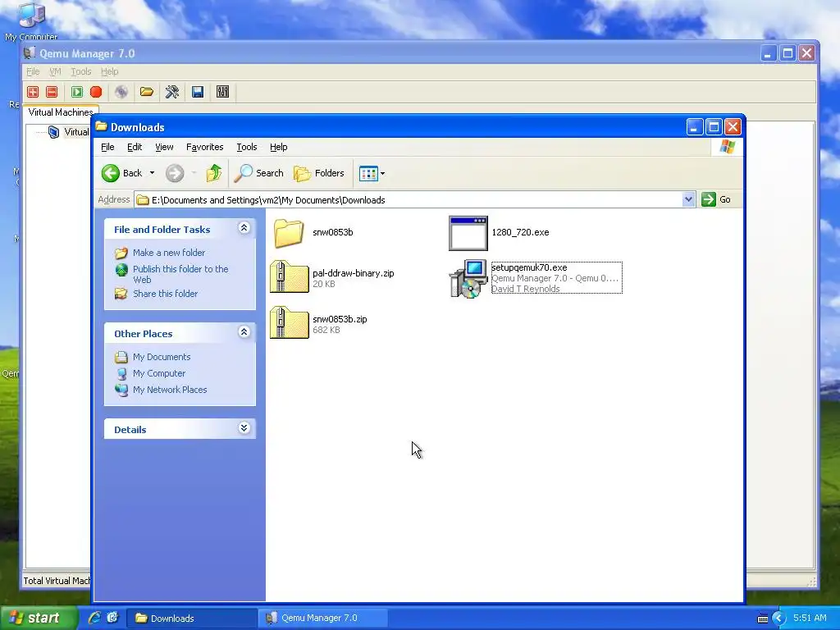Screen dimensions: 840x630
Task: Go to My Documents in Other Places
Action: click(162, 357)
